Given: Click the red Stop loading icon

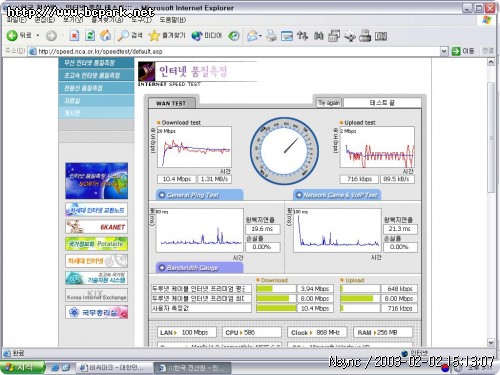Looking at the screenshot, I should click(x=74, y=35).
